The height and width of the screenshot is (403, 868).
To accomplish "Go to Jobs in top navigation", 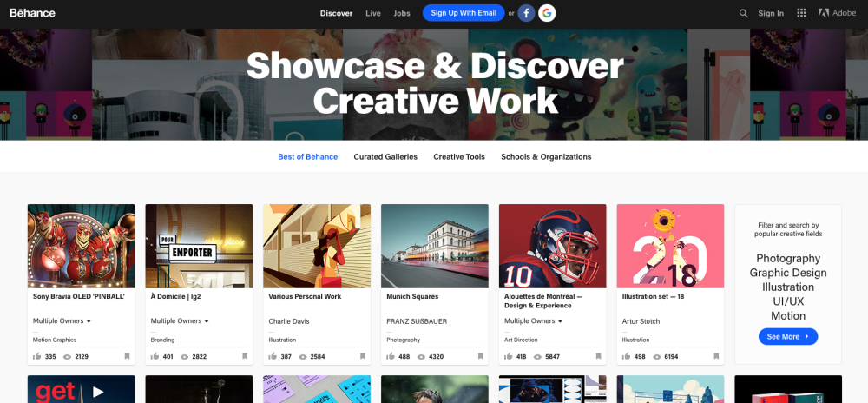I will coord(402,13).
